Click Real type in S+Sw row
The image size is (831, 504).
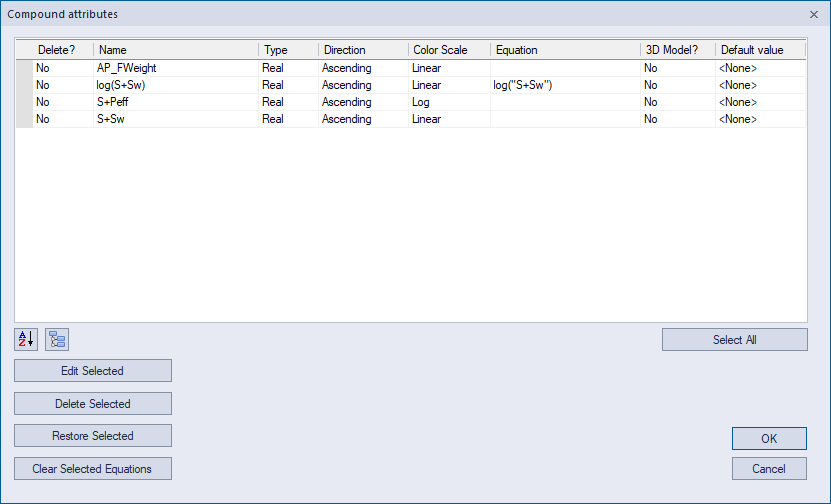pyautogui.click(x=288, y=119)
